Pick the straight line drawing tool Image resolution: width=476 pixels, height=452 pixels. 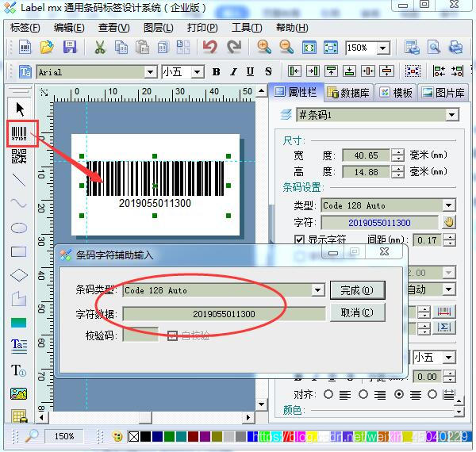tap(19, 180)
